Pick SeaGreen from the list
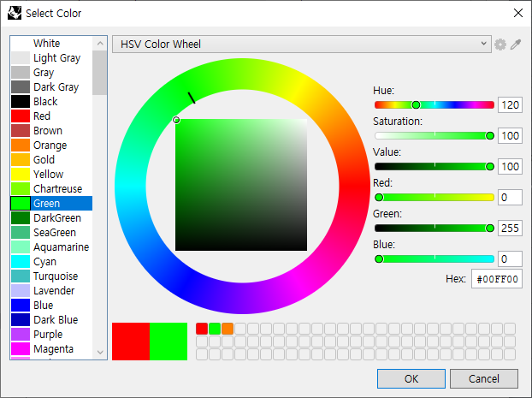The height and width of the screenshot is (398, 532). [51, 233]
